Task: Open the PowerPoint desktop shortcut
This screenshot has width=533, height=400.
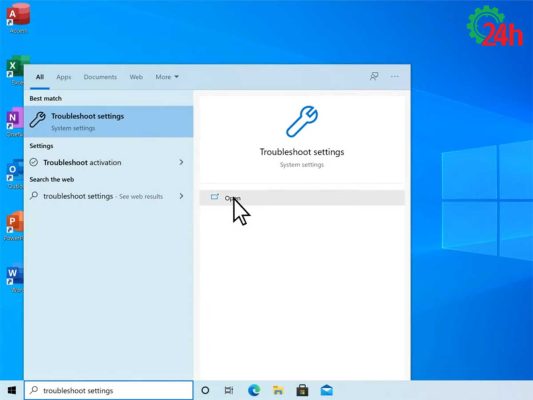Action: [x=14, y=225]
